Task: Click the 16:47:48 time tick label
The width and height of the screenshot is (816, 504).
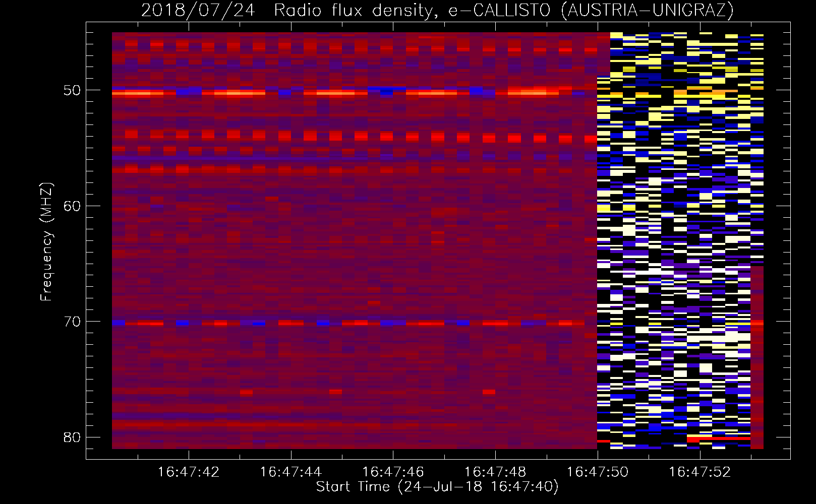Action: [x=495, y=472]
